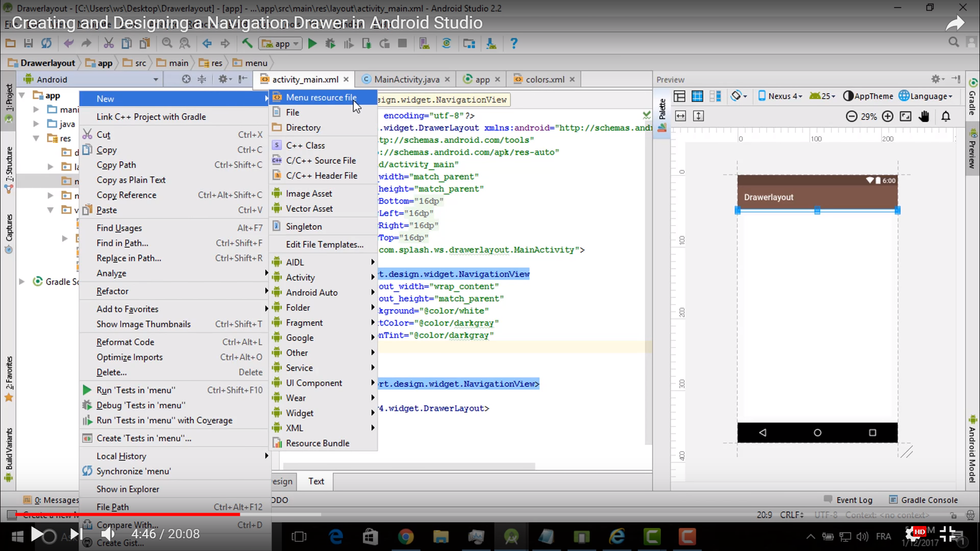This screenshot has width=980, height=551.
Task: Open File Explorer from the taskbar
Action: coord(440,537)
